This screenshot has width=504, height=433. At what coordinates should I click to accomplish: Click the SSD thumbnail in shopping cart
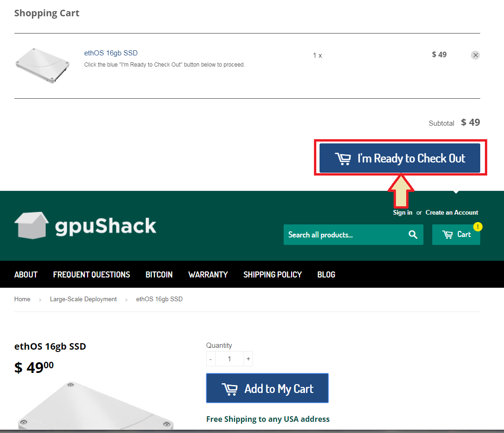click(42, 66)
